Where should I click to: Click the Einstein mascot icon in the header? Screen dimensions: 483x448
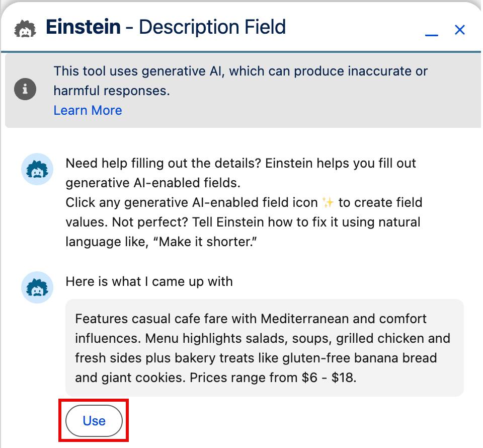[x=24, y=28]
